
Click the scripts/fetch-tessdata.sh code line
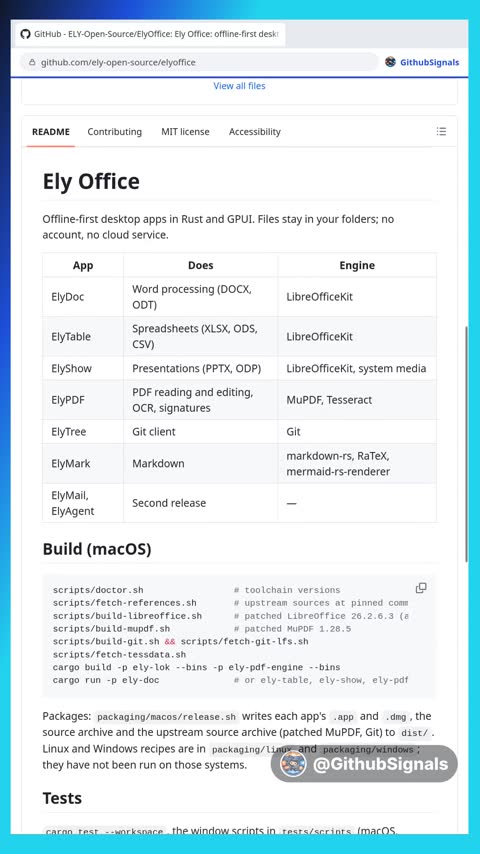click(119, 654)
